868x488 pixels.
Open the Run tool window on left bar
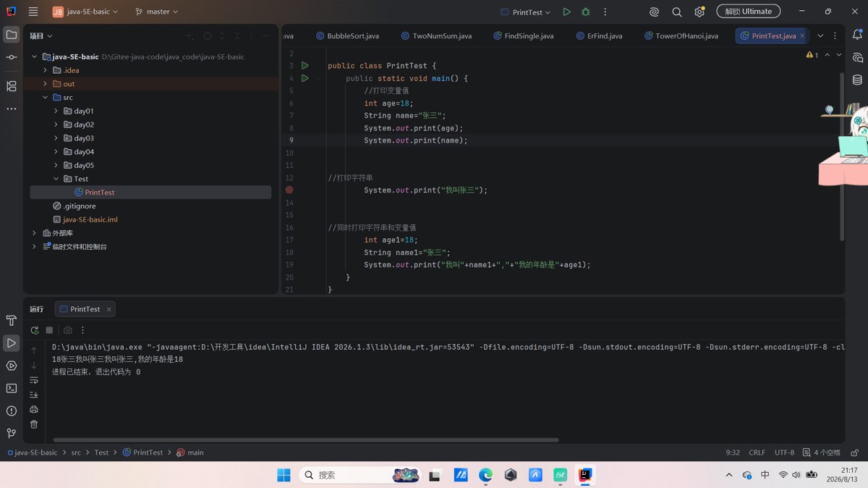point(12,343)
